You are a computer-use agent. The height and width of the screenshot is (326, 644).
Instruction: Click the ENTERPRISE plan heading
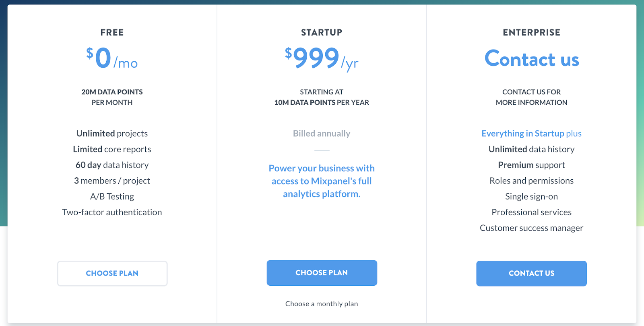coord(531,33)
